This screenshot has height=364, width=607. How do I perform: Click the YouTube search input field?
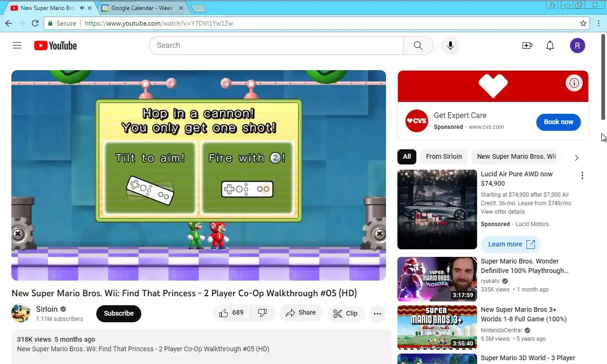(x=276, y=45)
